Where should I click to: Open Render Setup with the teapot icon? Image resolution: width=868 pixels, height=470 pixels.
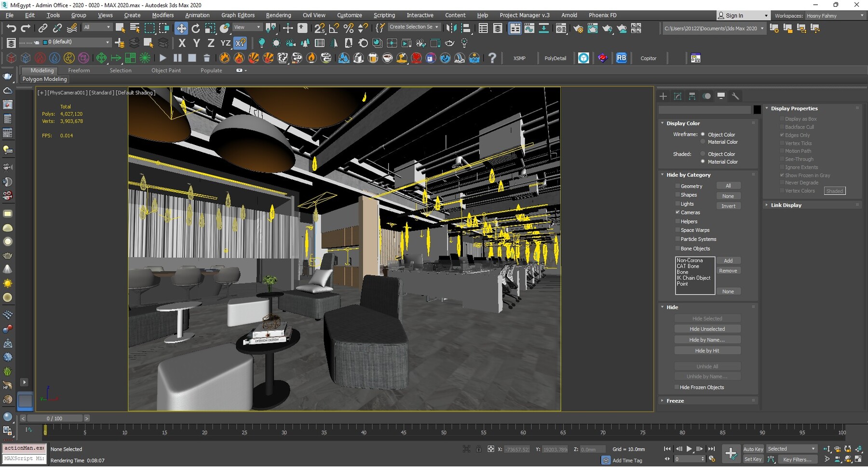click(578, 28)
